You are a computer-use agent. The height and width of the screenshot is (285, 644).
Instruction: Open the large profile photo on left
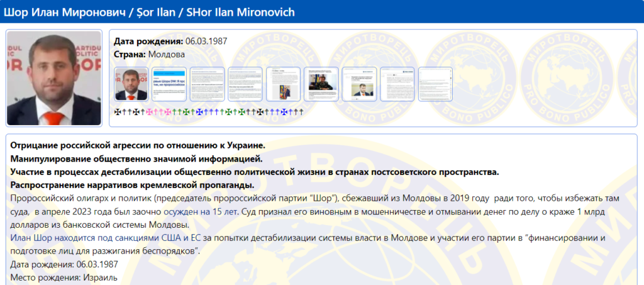click(53, 77)
